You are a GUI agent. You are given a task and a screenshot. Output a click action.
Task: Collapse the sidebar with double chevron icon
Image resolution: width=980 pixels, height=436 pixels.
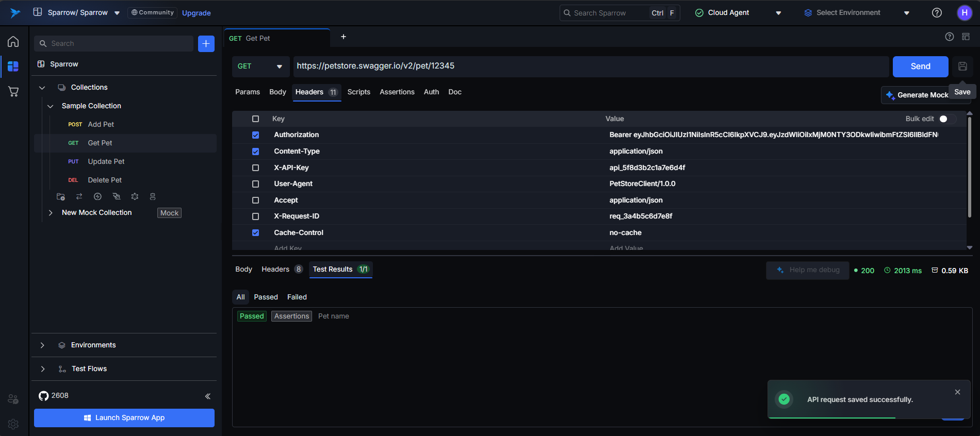(x=207, y=396)
